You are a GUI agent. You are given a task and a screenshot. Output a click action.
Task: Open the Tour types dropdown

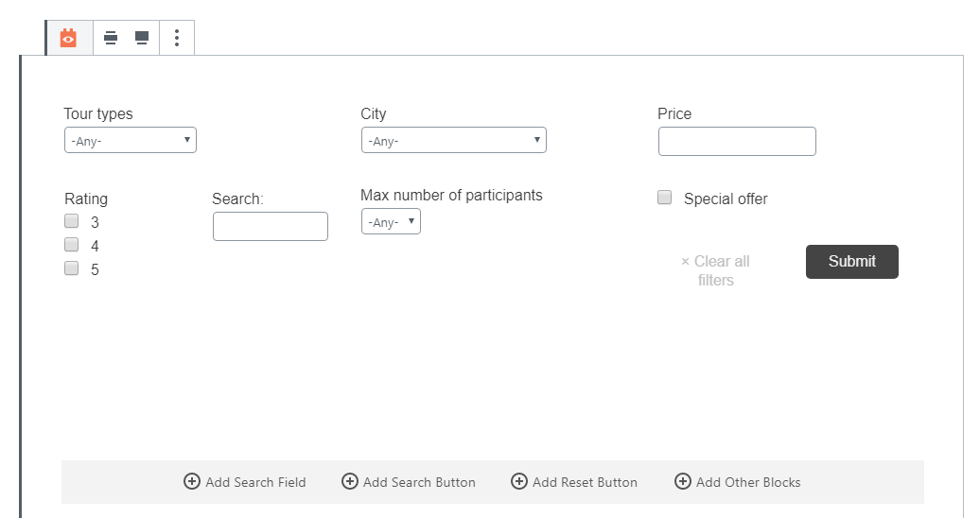(x=131, y=140)
